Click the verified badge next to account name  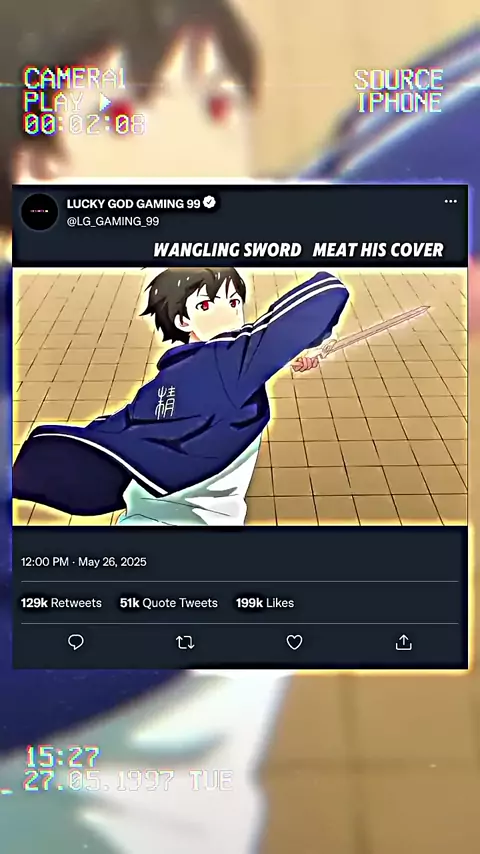[210, 203]
